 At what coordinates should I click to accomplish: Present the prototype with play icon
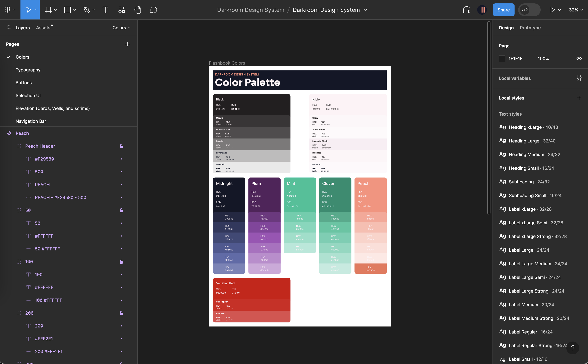552,10
